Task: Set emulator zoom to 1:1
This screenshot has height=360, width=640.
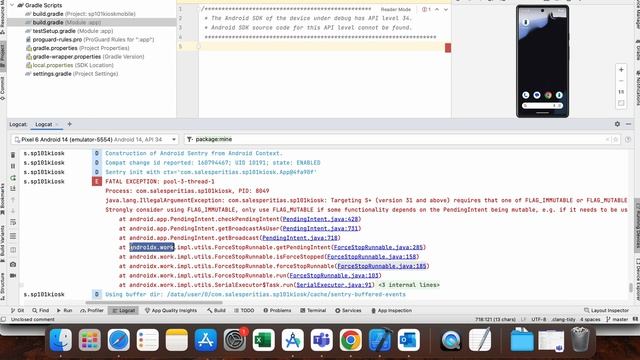Action: click(x=621, y=92)
